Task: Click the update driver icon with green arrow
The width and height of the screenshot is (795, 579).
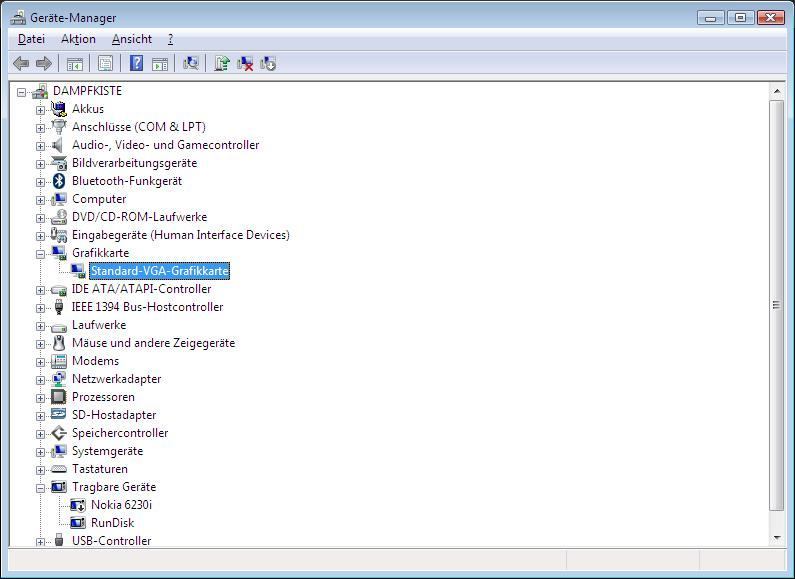Action: point(222,63)
